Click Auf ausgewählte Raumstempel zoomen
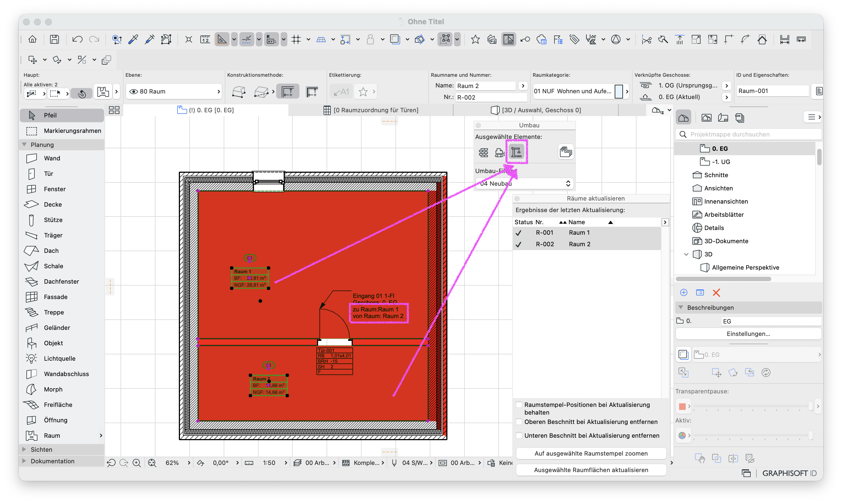Screen dimensions: 842x504 (591, 453)
